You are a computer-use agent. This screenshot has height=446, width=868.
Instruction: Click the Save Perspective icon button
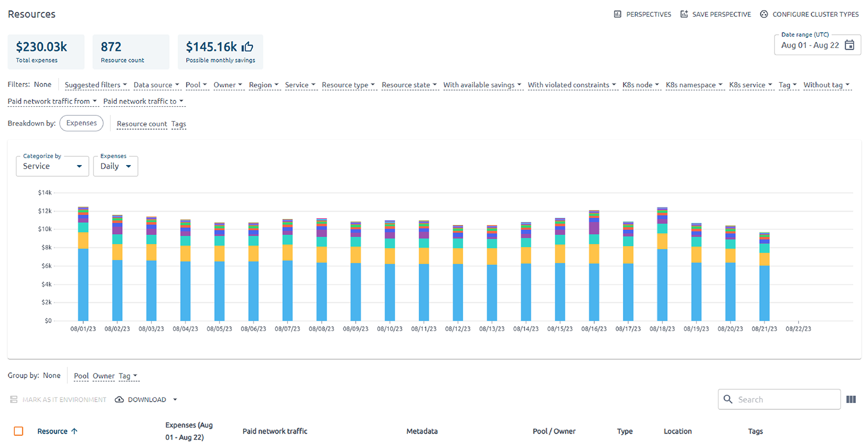click(x=684, y=14)
